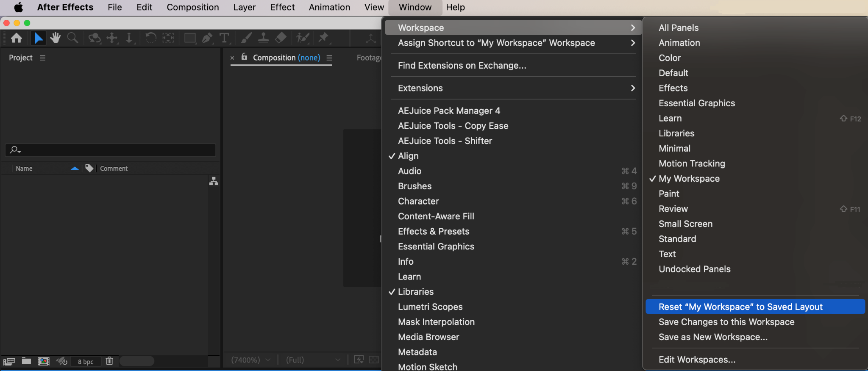Image resolution: width=868 pixels, height=371 pixels.
Task: Select the Pen tool
Action: (x=207, y=38)
